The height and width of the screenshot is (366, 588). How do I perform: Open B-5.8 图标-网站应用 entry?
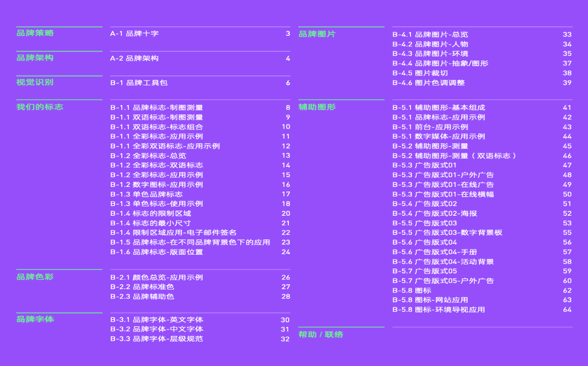point(431,300)
